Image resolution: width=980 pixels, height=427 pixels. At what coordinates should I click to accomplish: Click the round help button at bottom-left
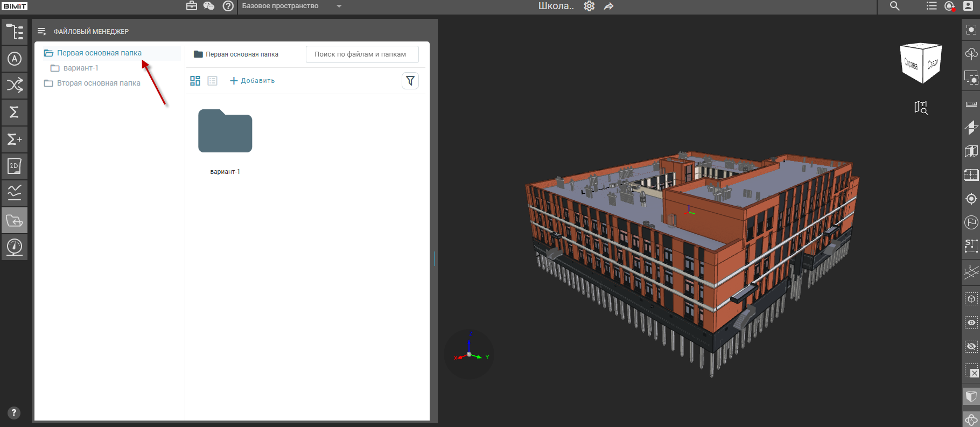tap(14, 413)
